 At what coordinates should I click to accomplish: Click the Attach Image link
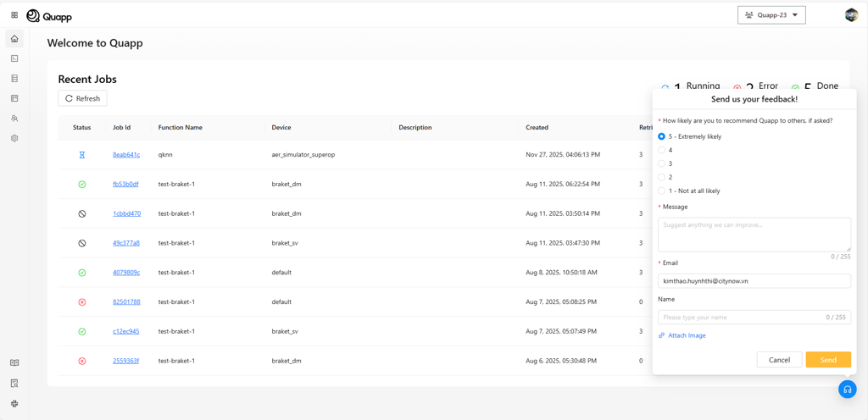(686, 335)
